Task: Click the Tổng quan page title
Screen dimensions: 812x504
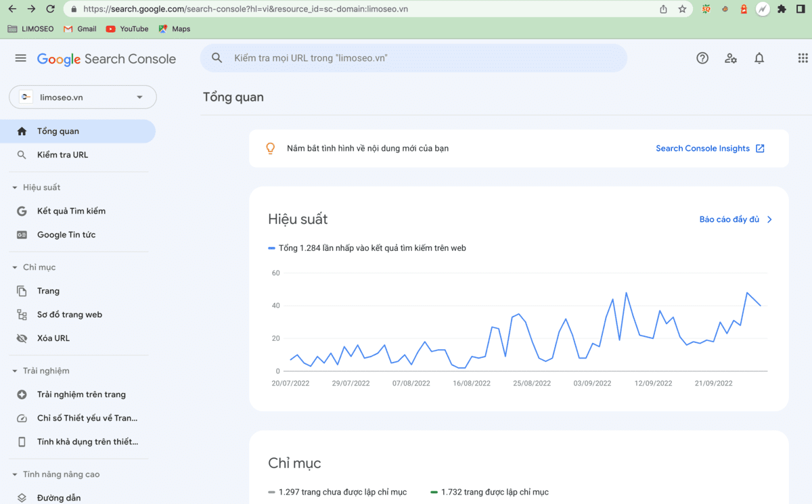Action: tap(233, 97)
